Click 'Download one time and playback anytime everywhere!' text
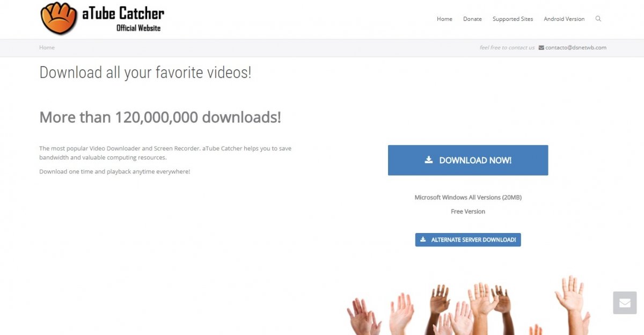644x335 pixels. [x=115, y=172]
